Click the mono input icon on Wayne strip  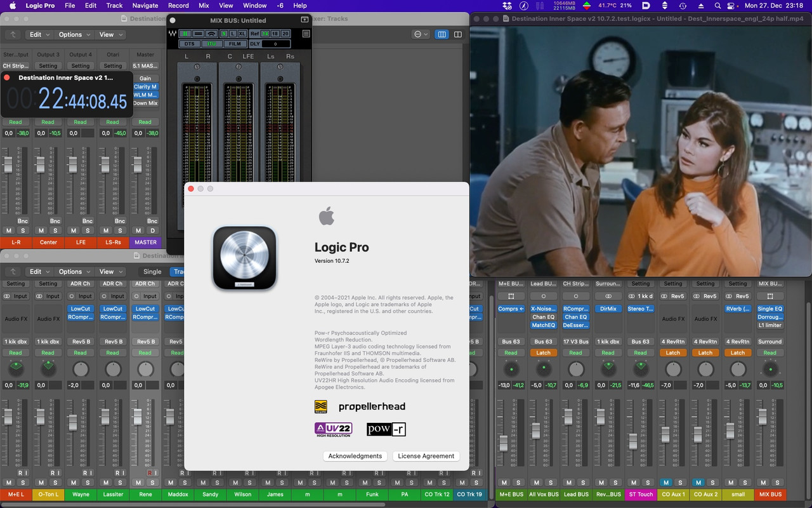pyautogui.click(x=72, y=296)
